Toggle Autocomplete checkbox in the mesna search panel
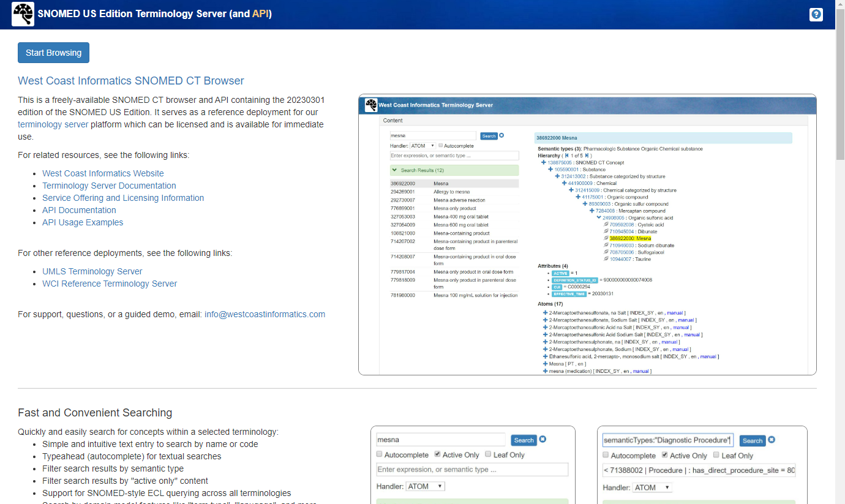Screen dimensions: 845x504 point(379,454)
